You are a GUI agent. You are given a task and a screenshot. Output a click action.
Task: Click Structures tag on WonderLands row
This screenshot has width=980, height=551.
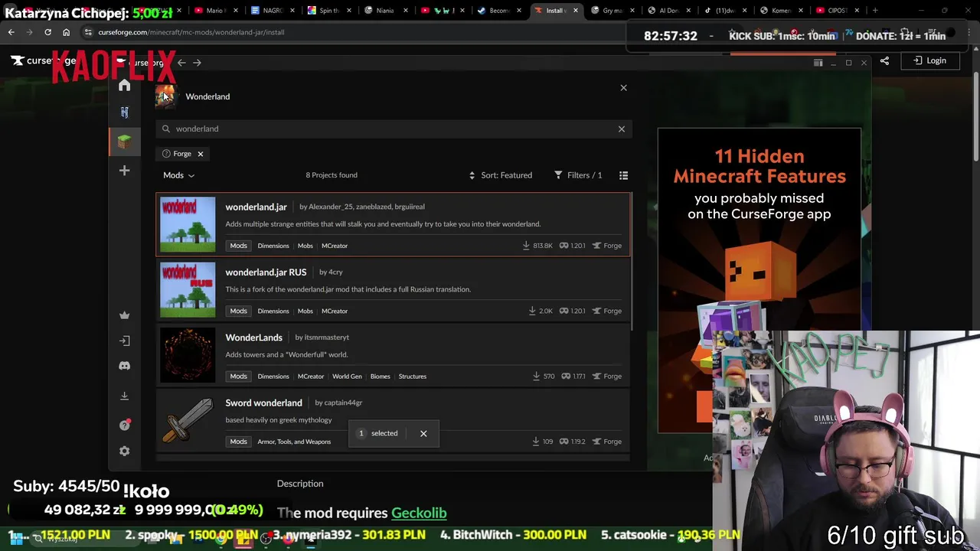tap(412, 377)
